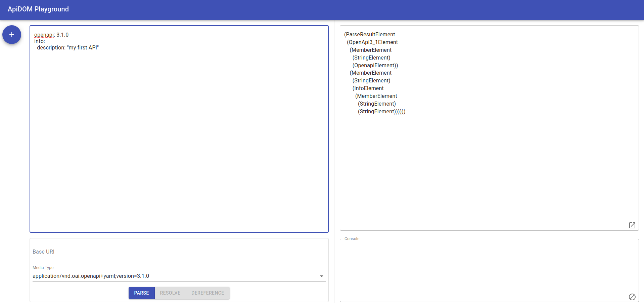Focus the Base URI input field
Screen dimensions: 644x303
[179, 252]
